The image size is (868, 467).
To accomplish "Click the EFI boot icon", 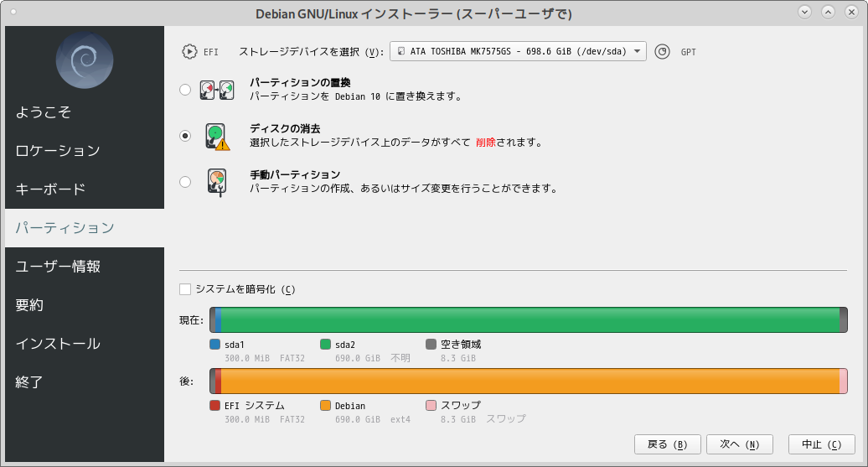I will click(x=189, y=51).
